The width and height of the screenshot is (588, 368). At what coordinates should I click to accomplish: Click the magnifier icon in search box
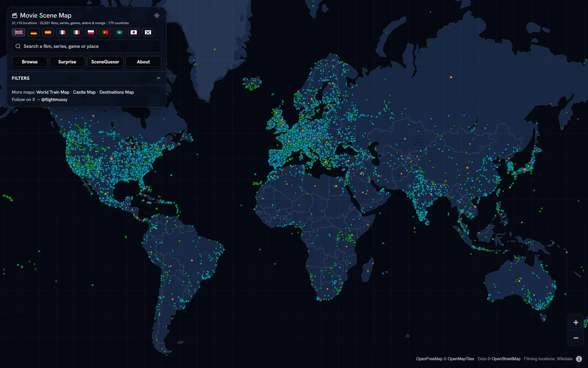18,46
